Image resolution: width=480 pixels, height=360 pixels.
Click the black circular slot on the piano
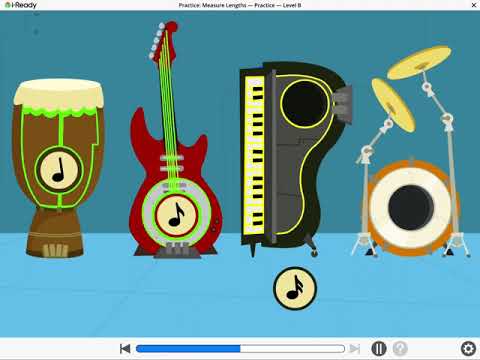point(305,103)
